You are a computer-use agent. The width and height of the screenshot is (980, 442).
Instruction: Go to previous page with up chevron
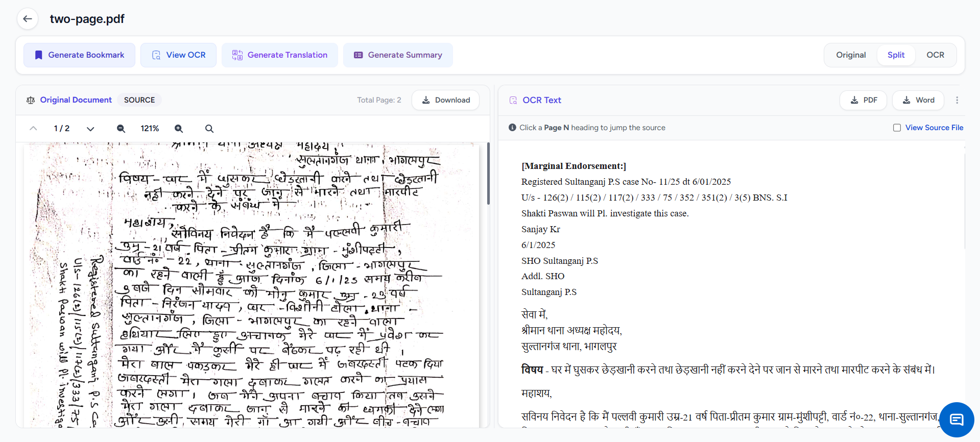pyautogui.click(x=33, y=129)
